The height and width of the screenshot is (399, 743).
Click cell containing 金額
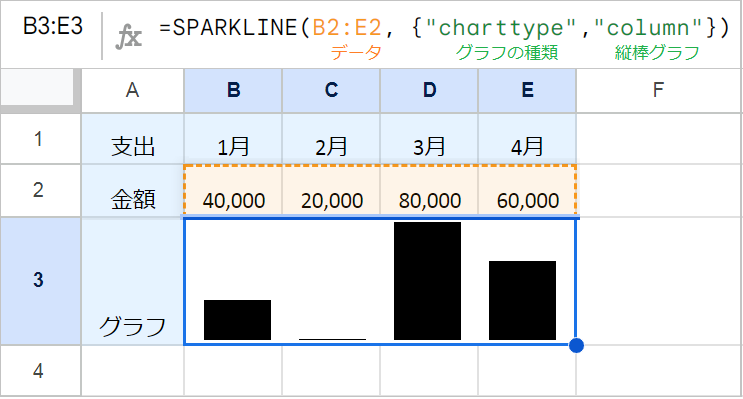click(133, 190)
